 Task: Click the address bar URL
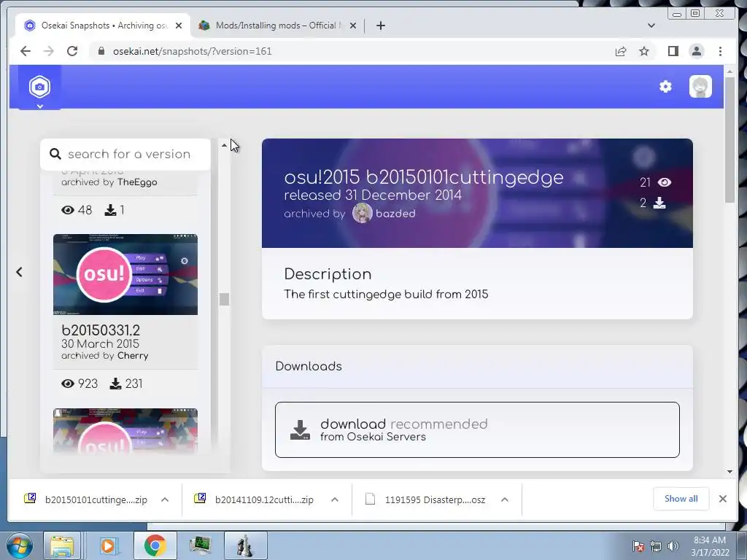[x=193, y=51]
